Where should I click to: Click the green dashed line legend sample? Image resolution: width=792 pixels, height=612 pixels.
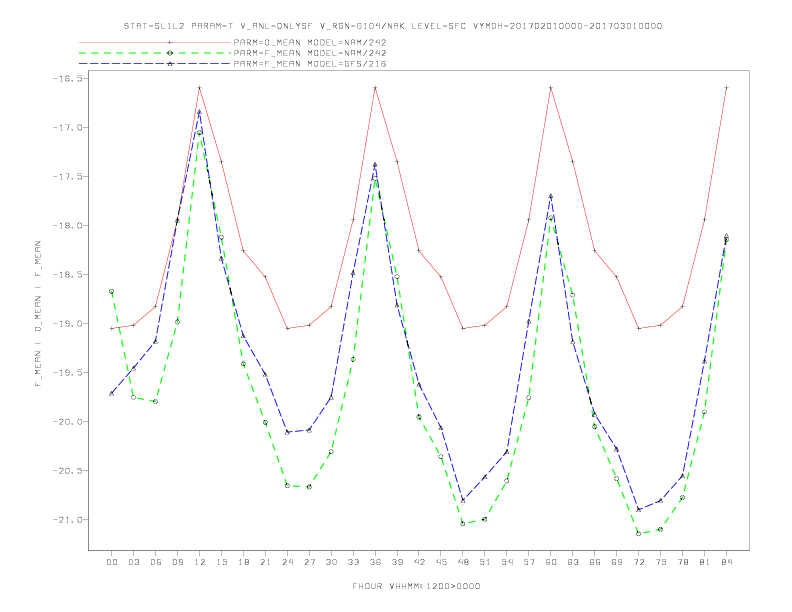[155, 53]
